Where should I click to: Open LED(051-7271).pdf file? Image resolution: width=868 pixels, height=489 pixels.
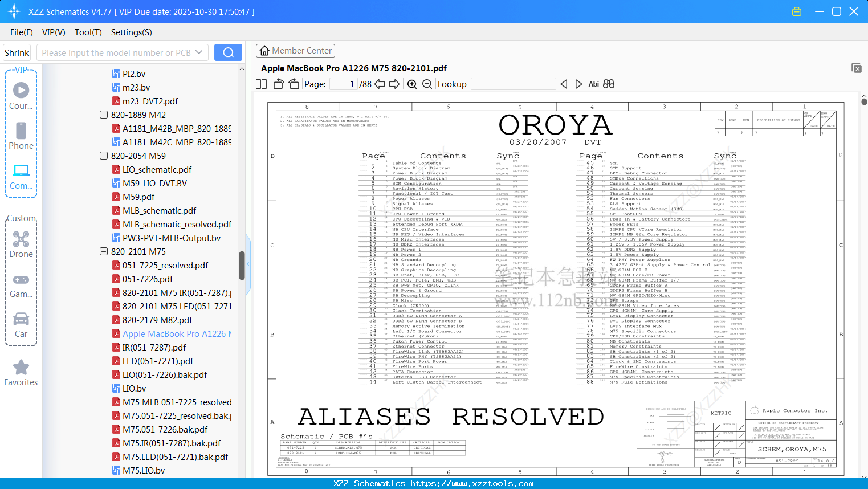click(x=158, y=361)
